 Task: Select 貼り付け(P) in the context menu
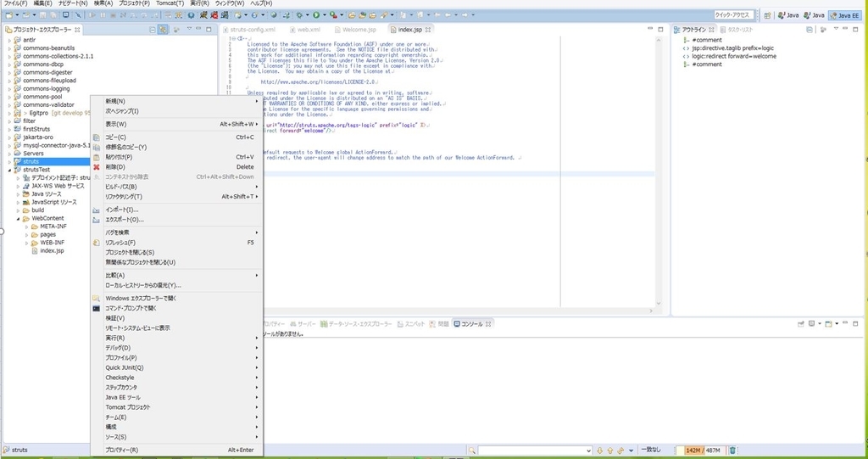[x=176, y=157]
